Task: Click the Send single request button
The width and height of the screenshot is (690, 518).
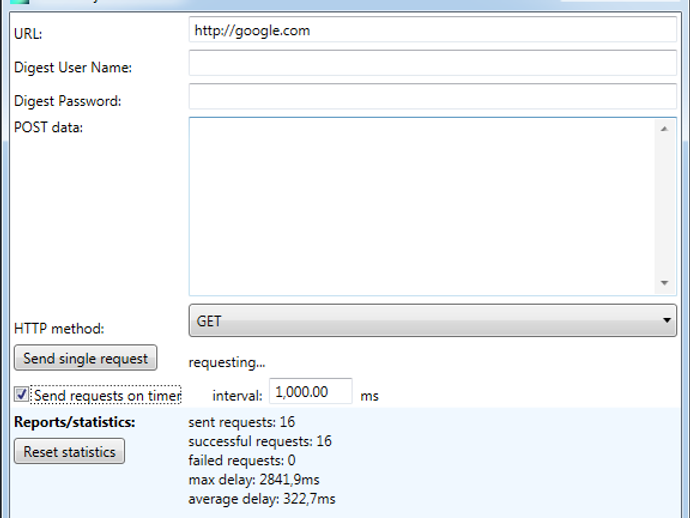Action: coord(85,358)
